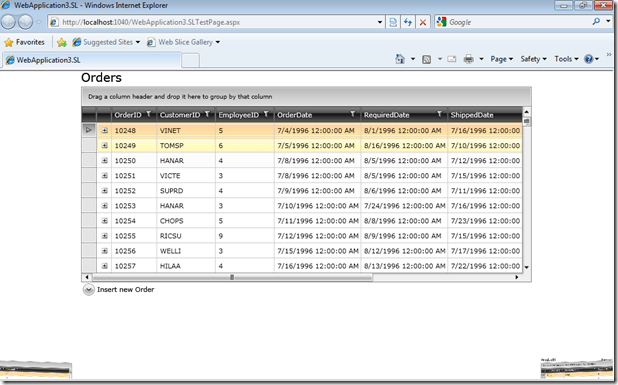Click the Compatibility View icon in address bar
Screen dimensions: 618x385
(x=393, y=22)
